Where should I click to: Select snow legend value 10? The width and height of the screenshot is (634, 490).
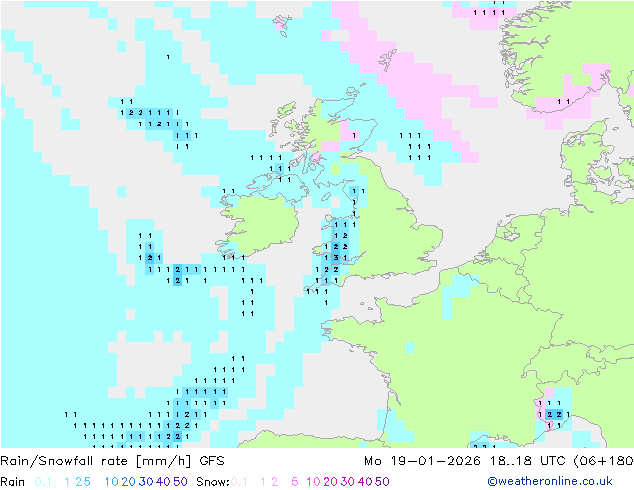[313, 482]
